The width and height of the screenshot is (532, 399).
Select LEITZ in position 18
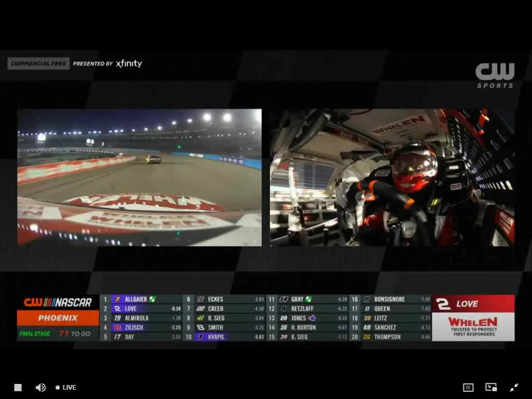point(390,318)
